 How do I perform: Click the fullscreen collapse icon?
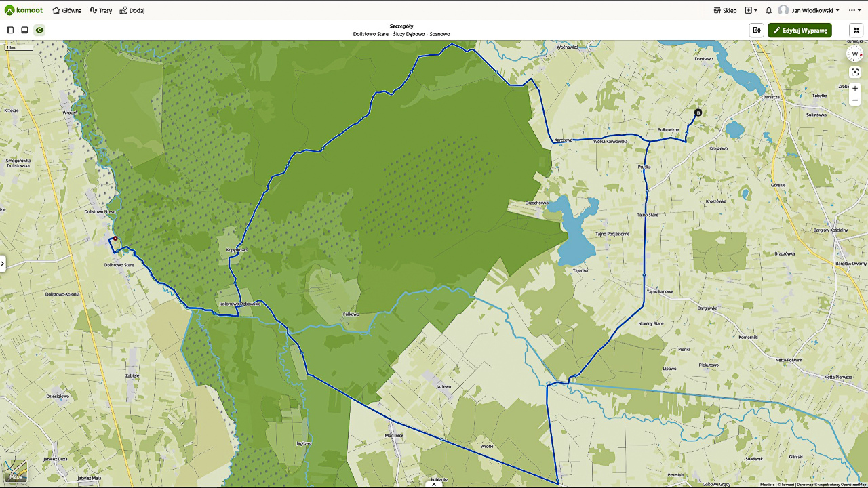tap(856, 30)
